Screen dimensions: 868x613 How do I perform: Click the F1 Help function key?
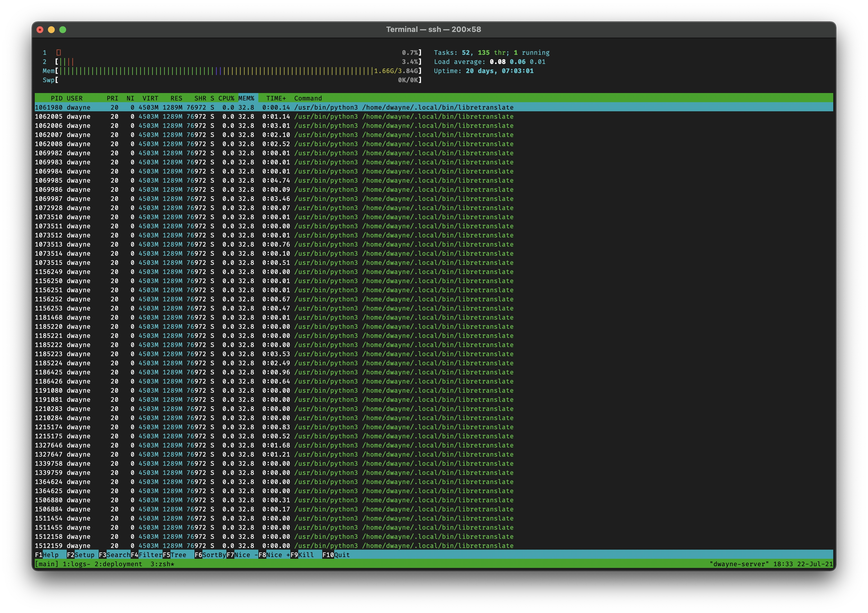click(x=47, y=555)
